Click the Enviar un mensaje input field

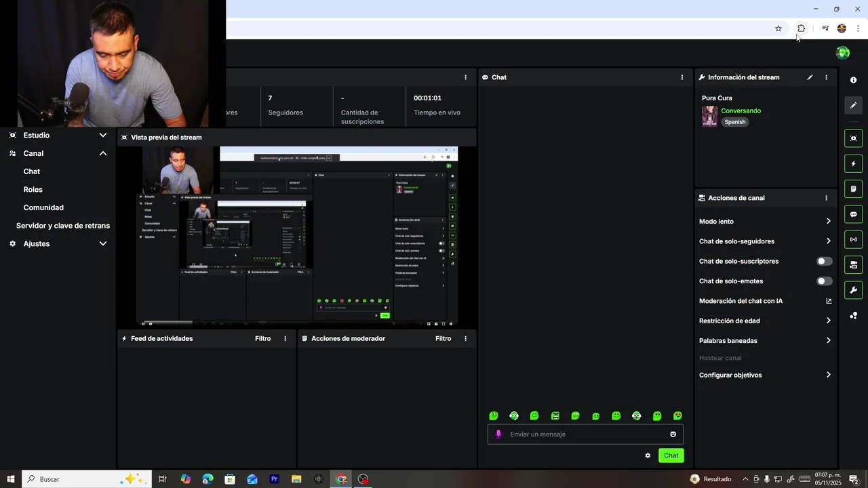coord(587,434)
